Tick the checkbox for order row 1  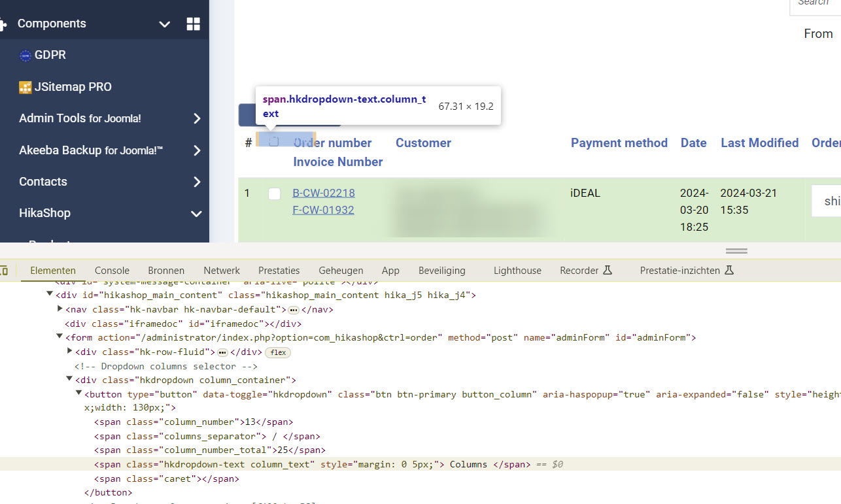(x=275, y=193)
